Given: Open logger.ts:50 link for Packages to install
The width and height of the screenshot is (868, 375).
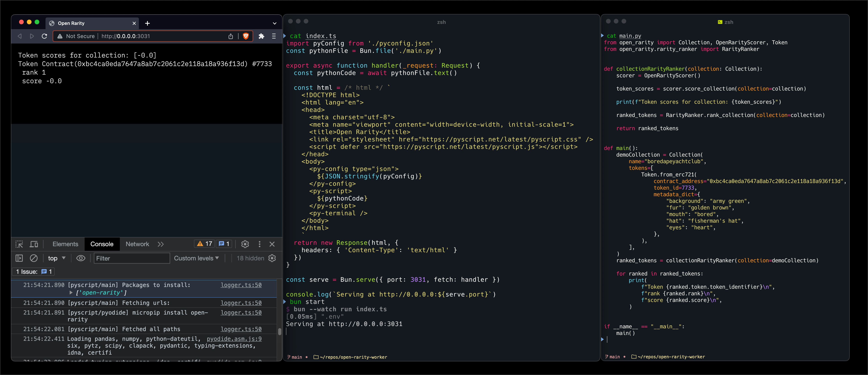Looking at the screenshot, I should [241, 285].
